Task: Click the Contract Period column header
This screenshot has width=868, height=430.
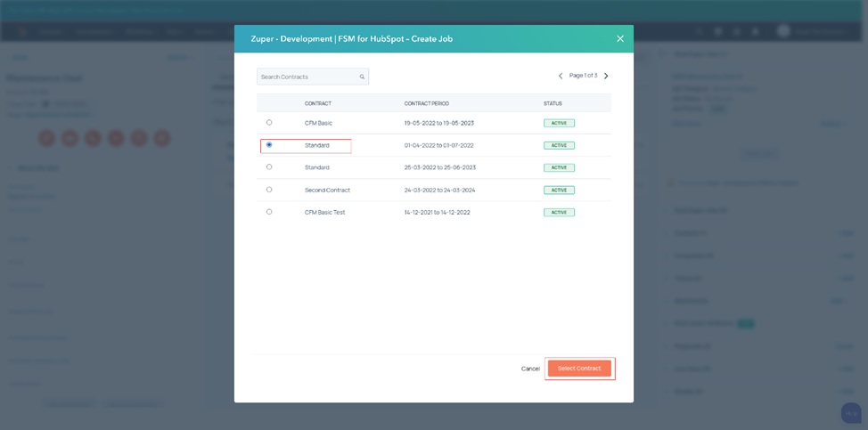Action: 426,103
